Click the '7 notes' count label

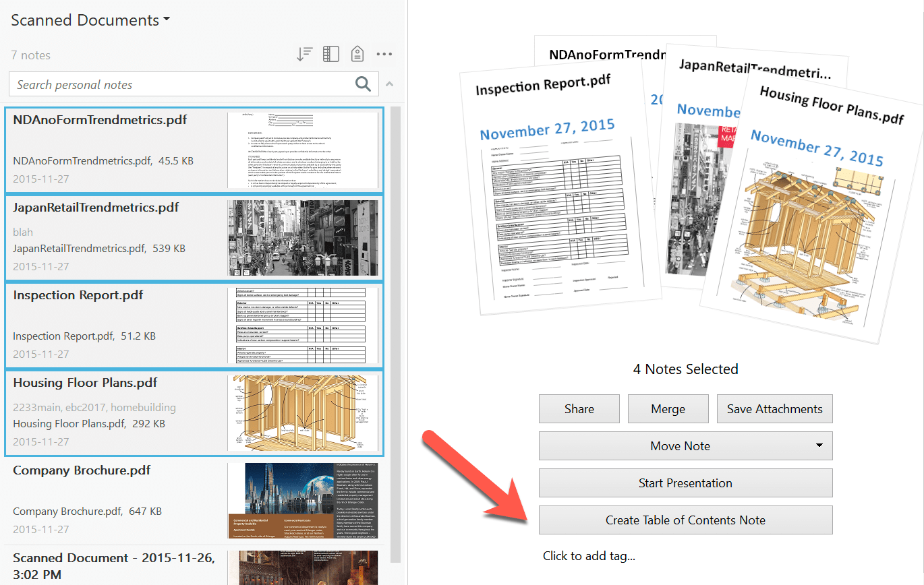[x=31, y=55]
